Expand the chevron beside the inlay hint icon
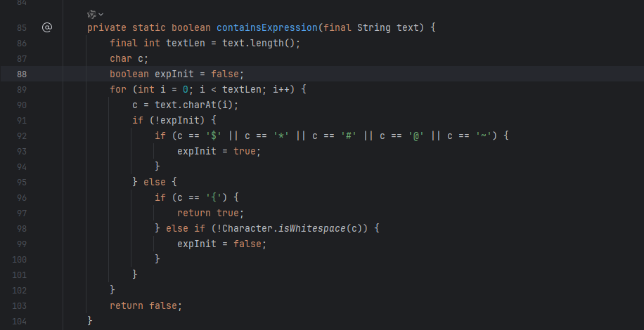644x330 pixels. [x=101, y=14]
